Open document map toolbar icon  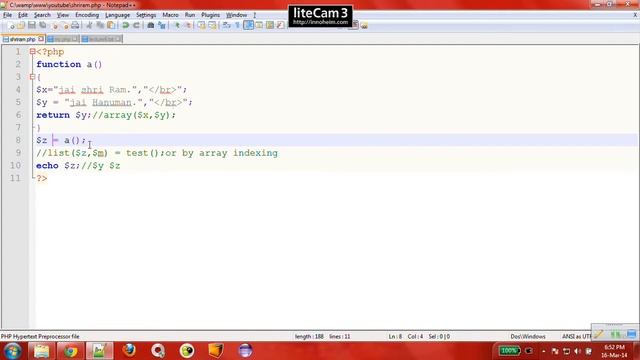270,25
